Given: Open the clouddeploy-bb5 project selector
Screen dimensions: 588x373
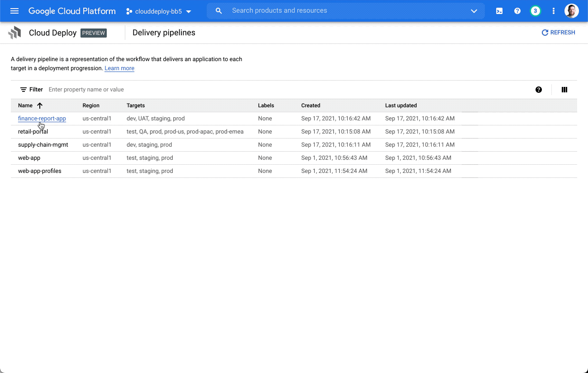Looking at the screenshot, I should [159, 11].
